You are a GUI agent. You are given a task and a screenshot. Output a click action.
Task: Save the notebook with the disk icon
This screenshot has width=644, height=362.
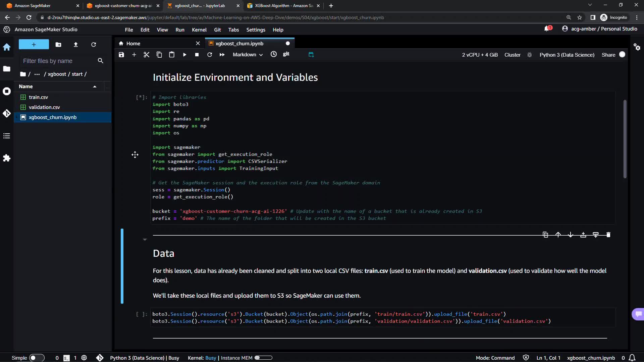coord(121,55)
